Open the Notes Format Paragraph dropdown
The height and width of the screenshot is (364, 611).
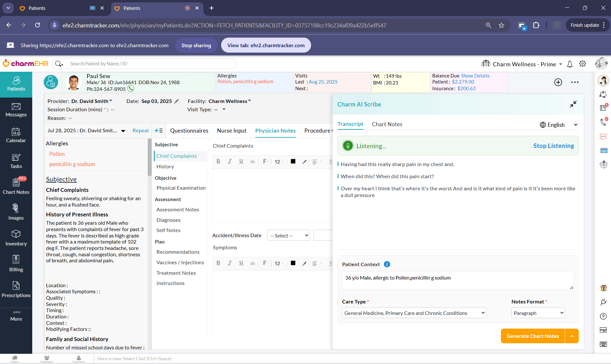click(x=538, y=313)
